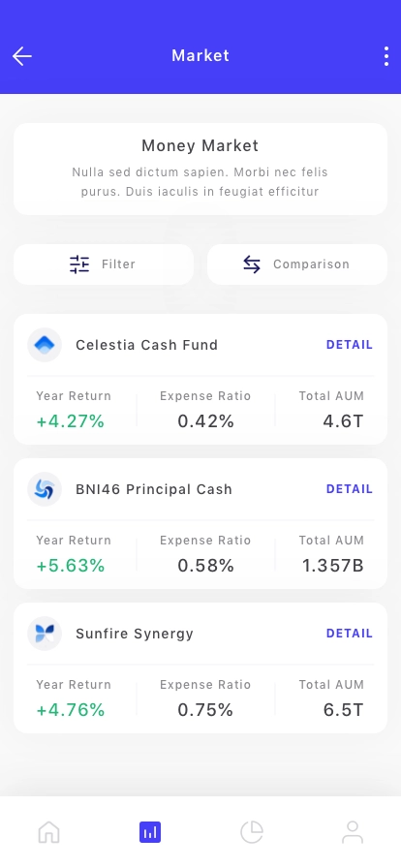Tap the back arrow icon

click(x=22, y=56)
